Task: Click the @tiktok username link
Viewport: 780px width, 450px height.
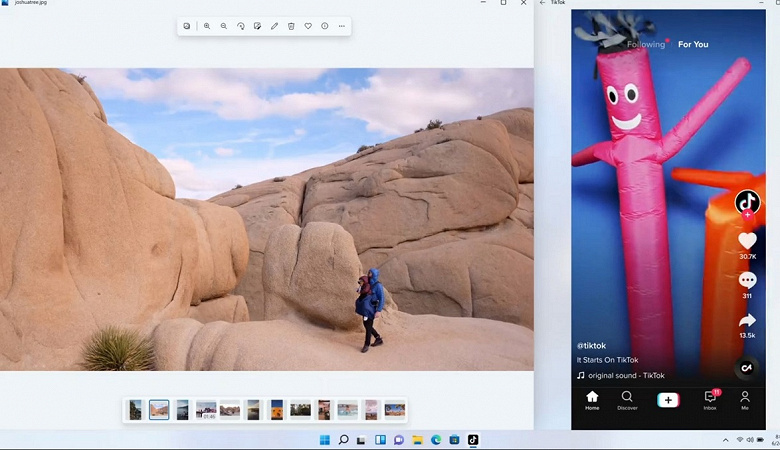Action: pyautogui.click(x=592, y=345)
